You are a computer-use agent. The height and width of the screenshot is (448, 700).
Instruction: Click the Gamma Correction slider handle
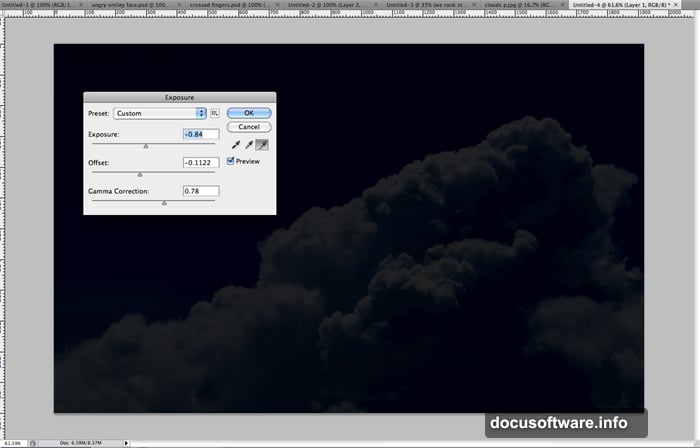[164, 202]
